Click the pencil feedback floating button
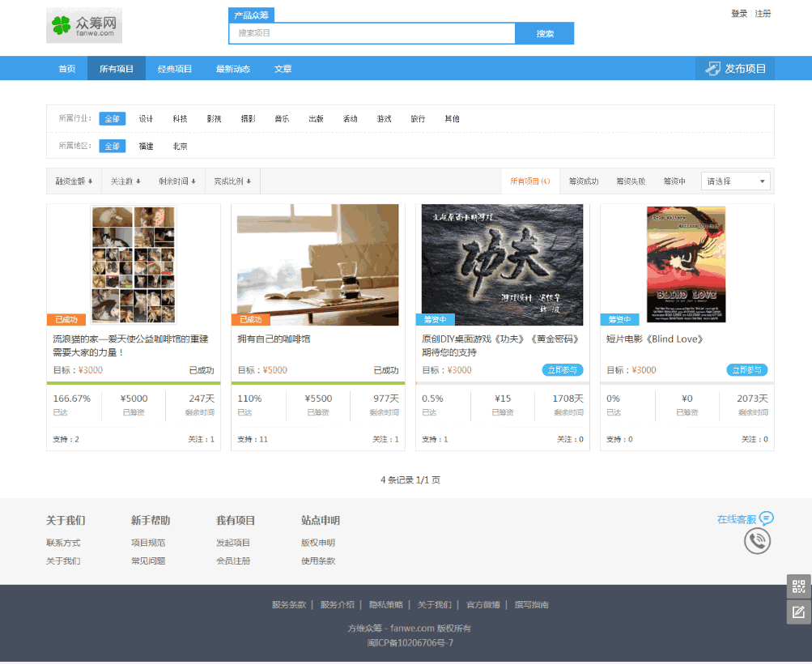 [x=798, y=612]
